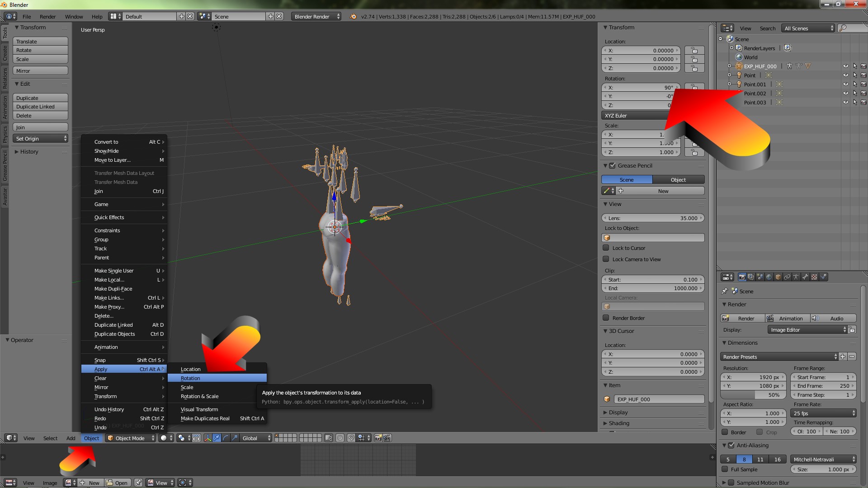The height and width of the screenshot is (488, 868).
Task: Enable the Render Border checkbox
Action: [x=606, y=318]
